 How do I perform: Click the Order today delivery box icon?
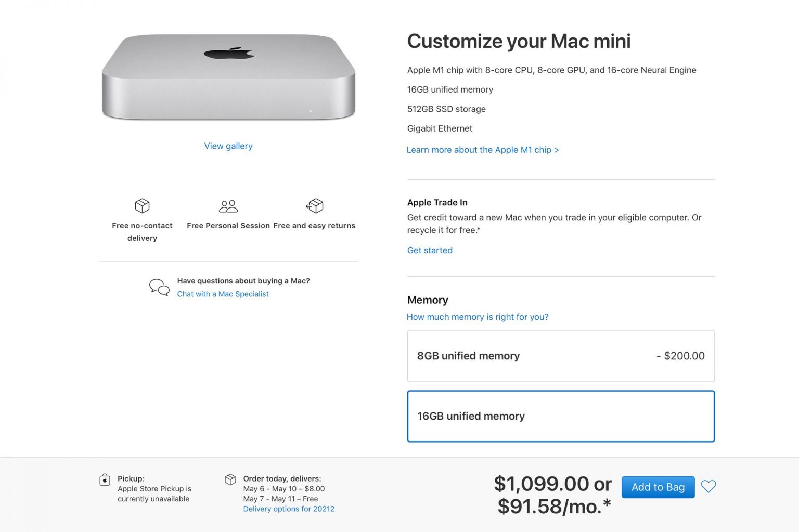[230, 480]
